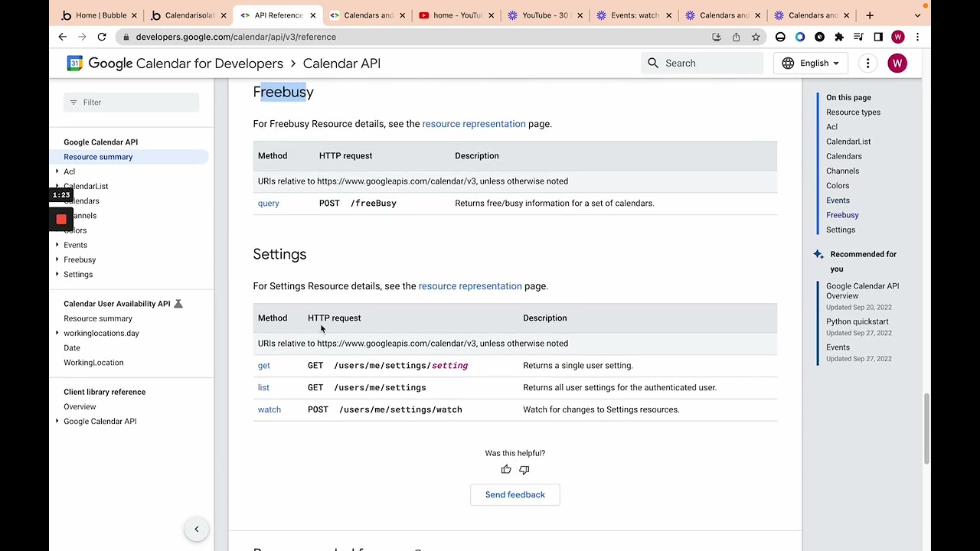Expand the Events tree item arrow
This screenshot has height=551, width=980.
click(x=57, y=245)
